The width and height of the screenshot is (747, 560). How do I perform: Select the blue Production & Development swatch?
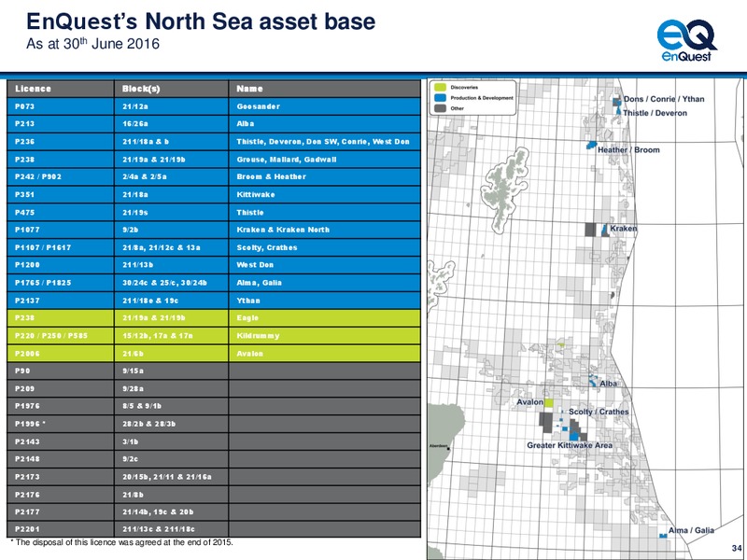click(x=440, y=98)
